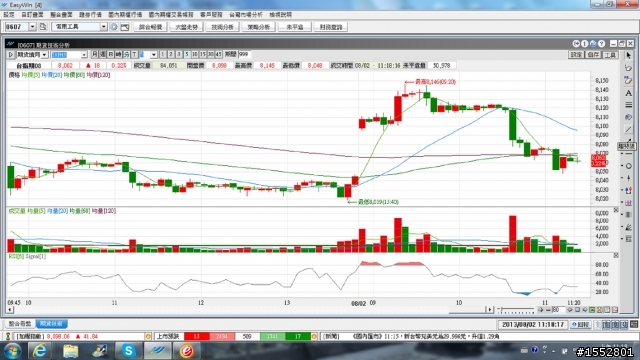Close the RSI sub-panel with X

(616, 255)
